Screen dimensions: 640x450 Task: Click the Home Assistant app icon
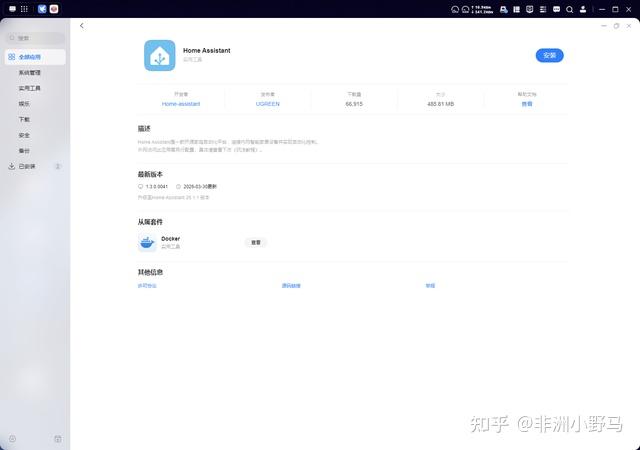pyautogui.click(x=160, y=56)
